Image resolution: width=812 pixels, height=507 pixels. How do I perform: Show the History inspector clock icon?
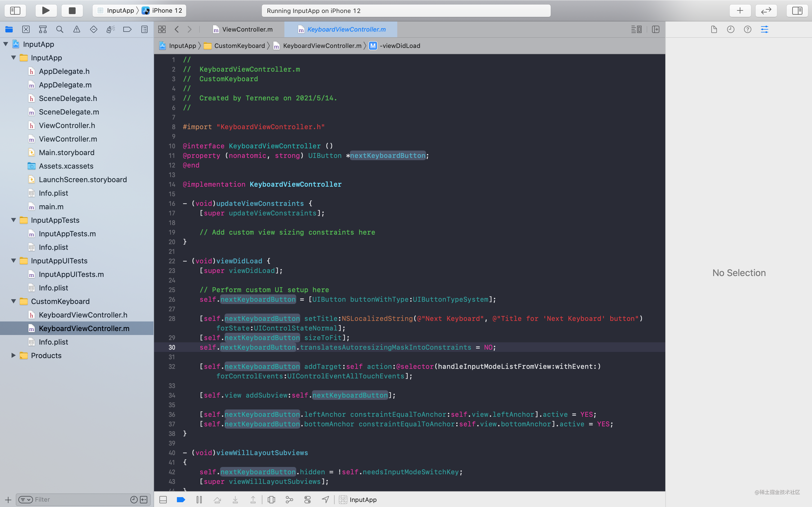tap(730, 30)
